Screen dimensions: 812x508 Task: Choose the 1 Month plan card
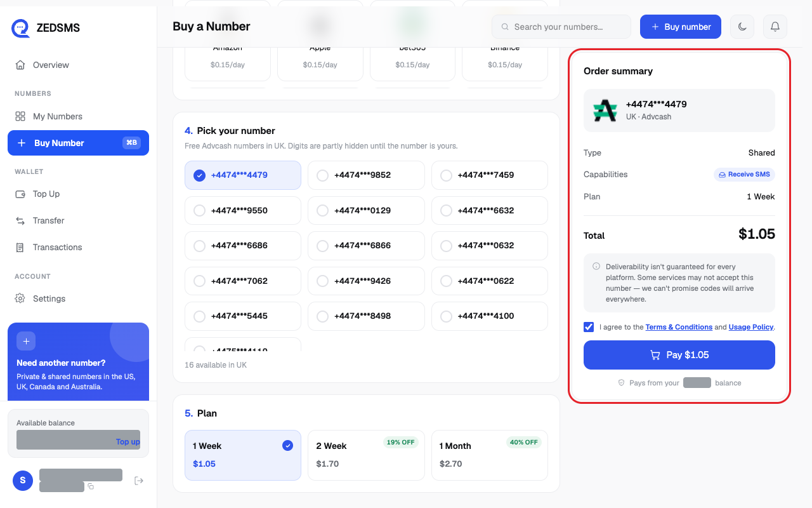[489, 455]
